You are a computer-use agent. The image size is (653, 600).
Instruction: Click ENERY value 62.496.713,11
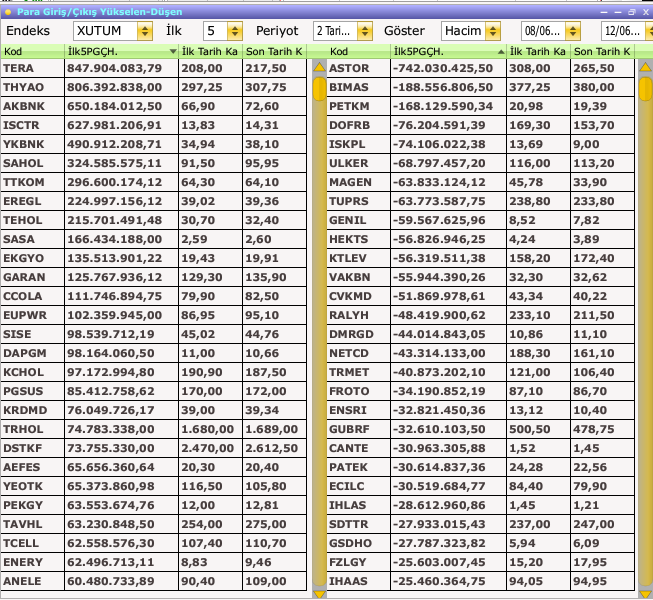coord(111,563)
